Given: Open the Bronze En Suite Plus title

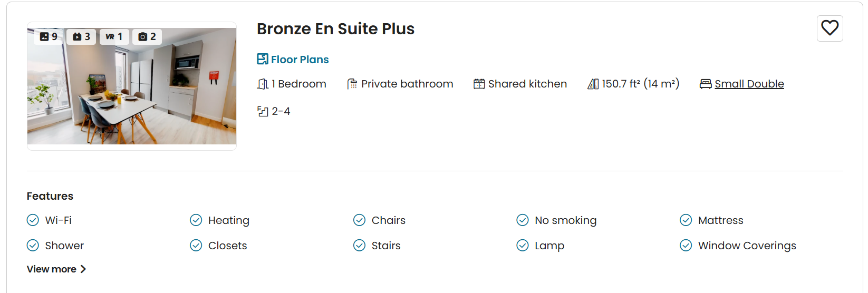Looking at the screenshot, I should (x=335, y=28).
